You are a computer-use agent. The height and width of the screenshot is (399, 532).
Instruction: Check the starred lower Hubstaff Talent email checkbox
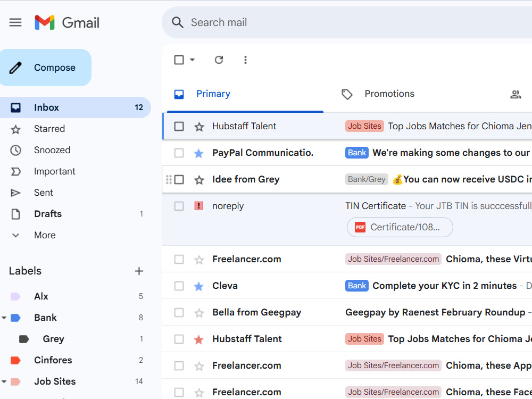[179, 339]
